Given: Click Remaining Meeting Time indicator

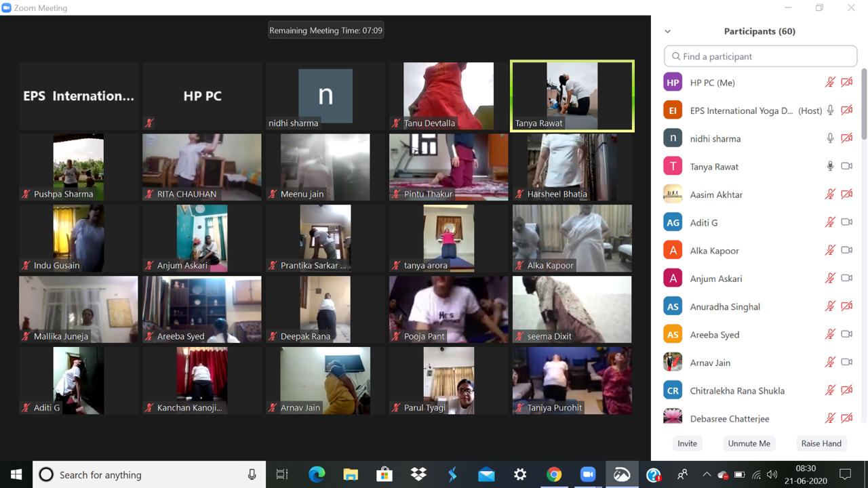Looking at the screenshot, I should point(325,30).
